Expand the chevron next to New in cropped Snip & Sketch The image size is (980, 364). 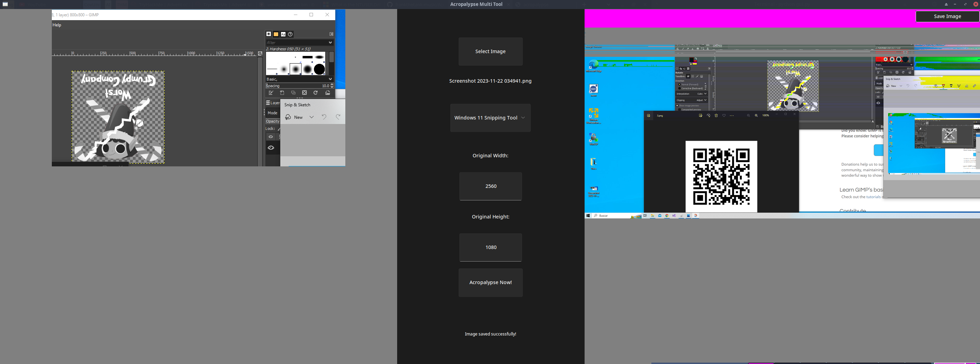tap(312, 117)
